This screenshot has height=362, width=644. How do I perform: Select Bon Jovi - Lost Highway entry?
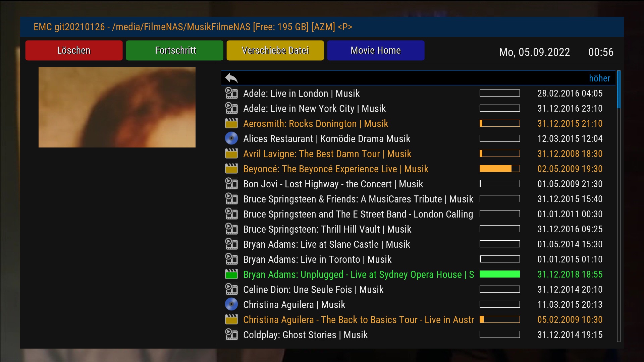coord(333,184)
